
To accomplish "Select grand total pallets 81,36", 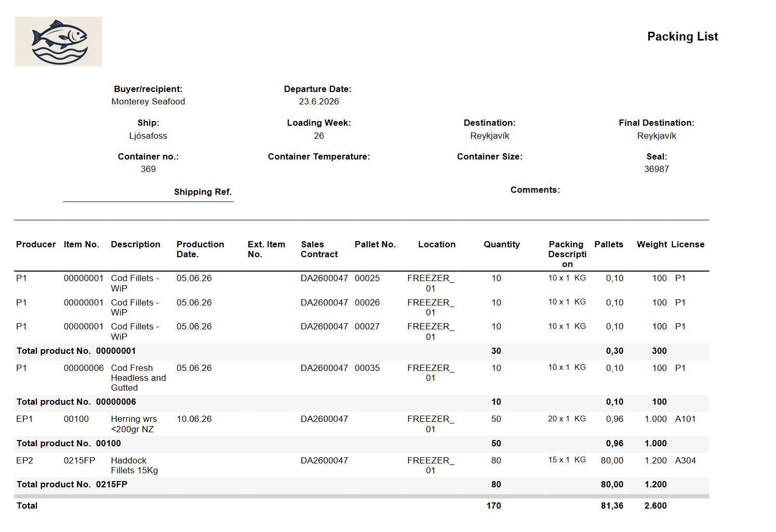I will click(x=612, y=506).
